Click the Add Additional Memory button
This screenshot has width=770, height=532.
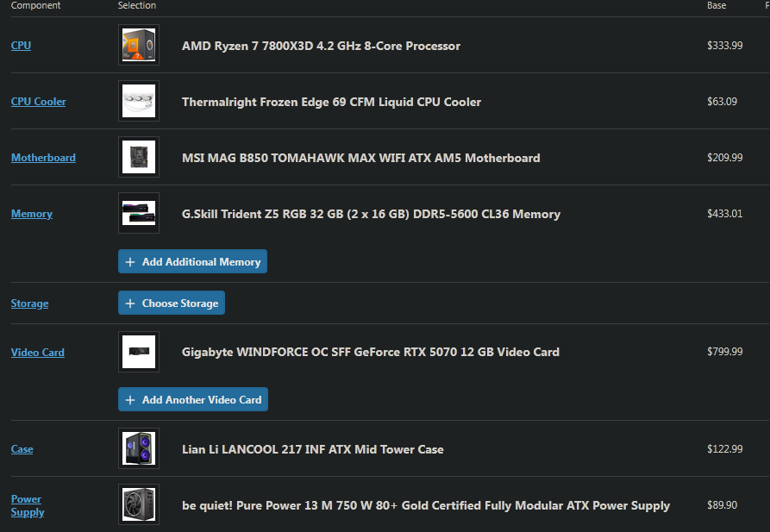coord(192,261)
